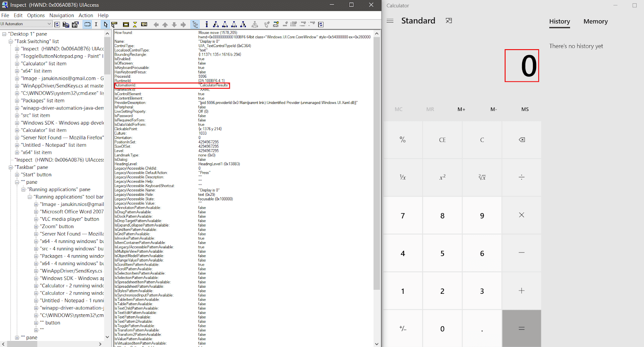The width and height of the screenshot is (644, 347).
Task: Click the Keep on top icon beside Standard
Action: 449,21
